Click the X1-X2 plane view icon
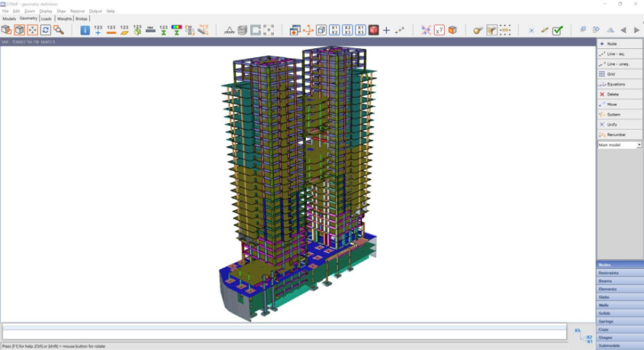The image size is (644, 350). point(334,30)
